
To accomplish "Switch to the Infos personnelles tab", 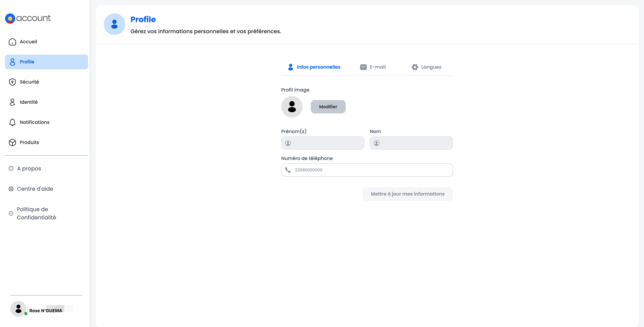I will (x=314, y=67).
